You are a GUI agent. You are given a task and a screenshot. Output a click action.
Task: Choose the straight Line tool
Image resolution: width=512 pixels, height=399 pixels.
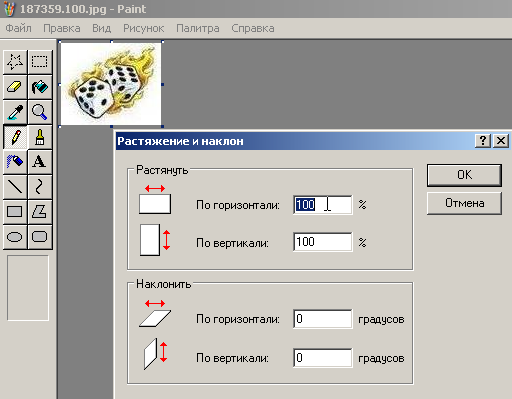15,187
